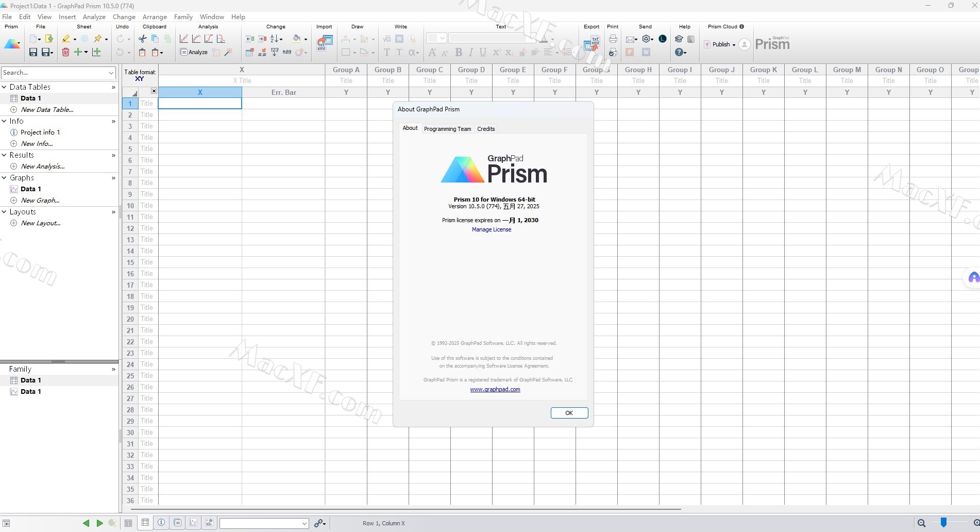The height and width of the screenshot is (532, 980).
Task: Click the green New sheet plus icon
Action: (78, 52)
